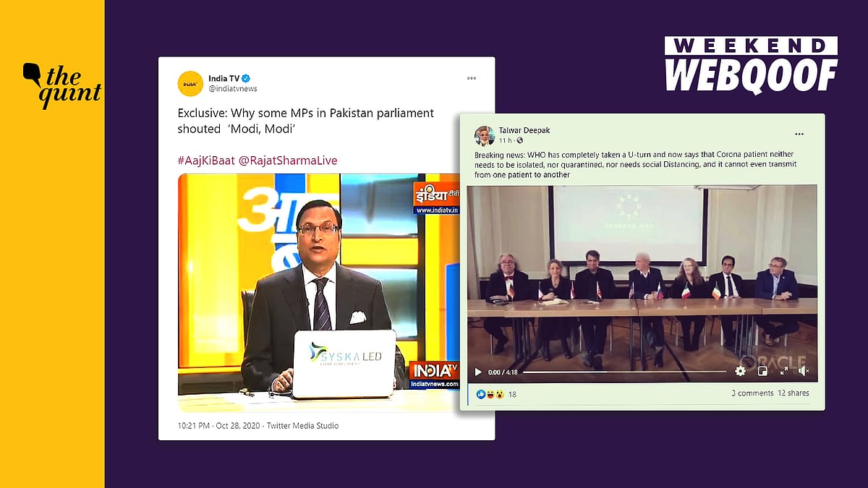The image size is (868, 488).
Task: Click the @indiatvnews handle
Action: click(232, 88)
